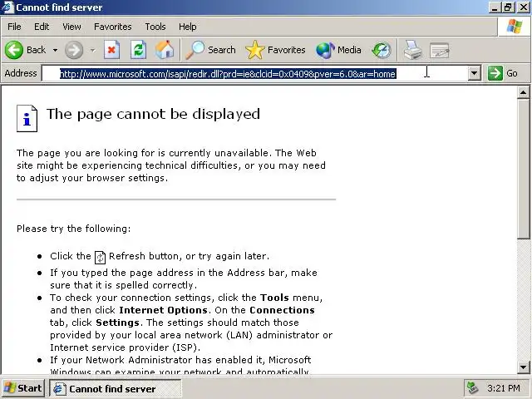
Task: Click the Internet Explorer title bar icon
Action: (x=7, y=7)
